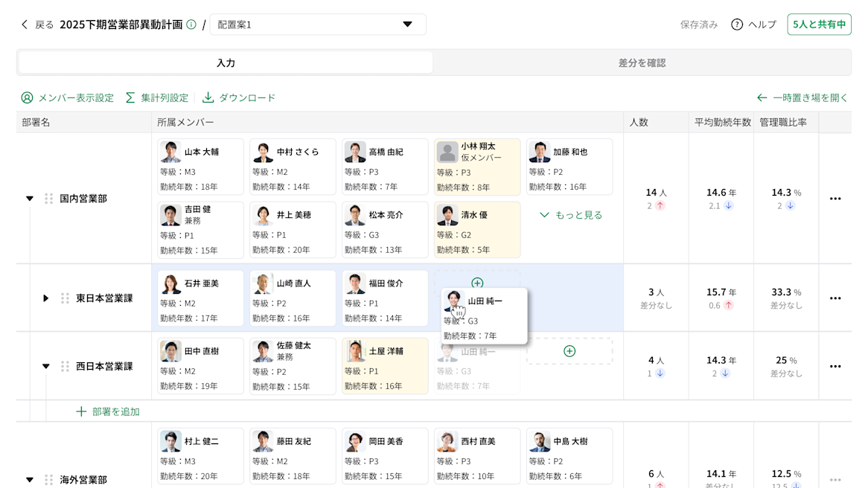868x488 pixels.
Task: Click もっと見る to show more members
Action: [570, 213]
